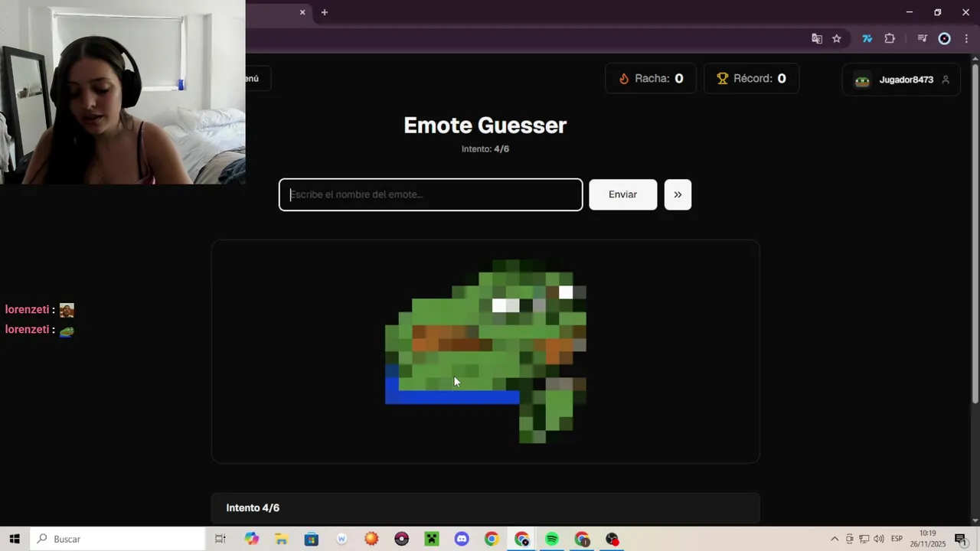Submit guess with the Enviar button
This screenshot has width=980, height=551.
(x=623, y=194)
